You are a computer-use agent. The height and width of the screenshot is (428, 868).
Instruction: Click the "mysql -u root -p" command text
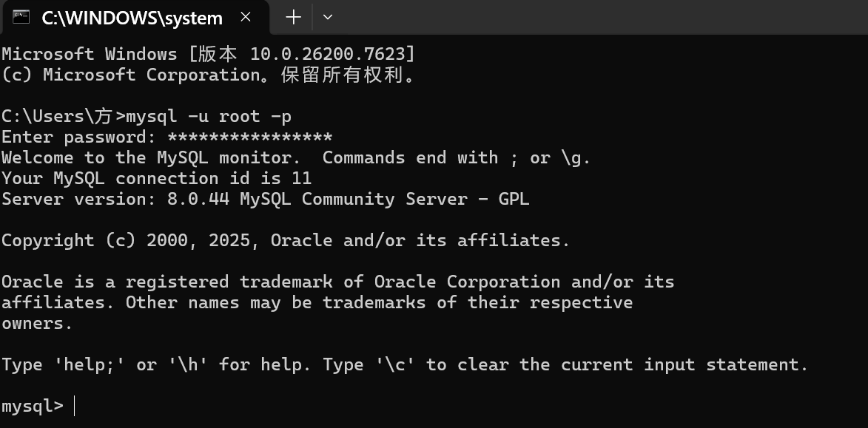tap(209, 117)
